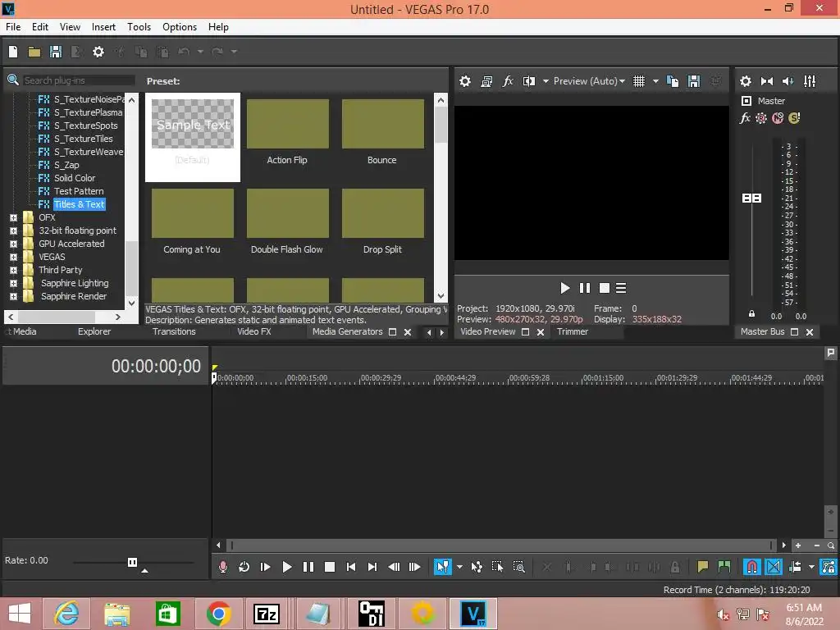Create a new project with the New icon

[13, 52]
